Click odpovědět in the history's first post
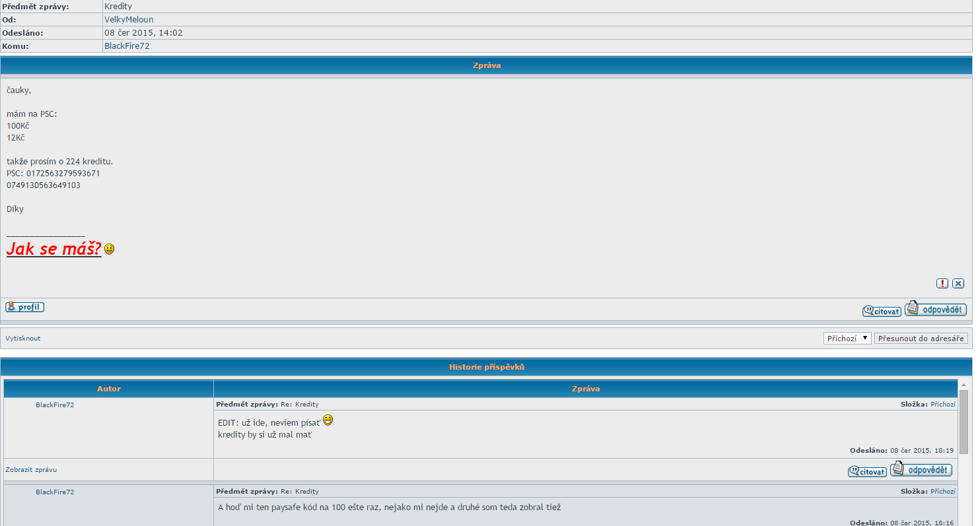The image size is (980, 526). click(x=921, y=470)
